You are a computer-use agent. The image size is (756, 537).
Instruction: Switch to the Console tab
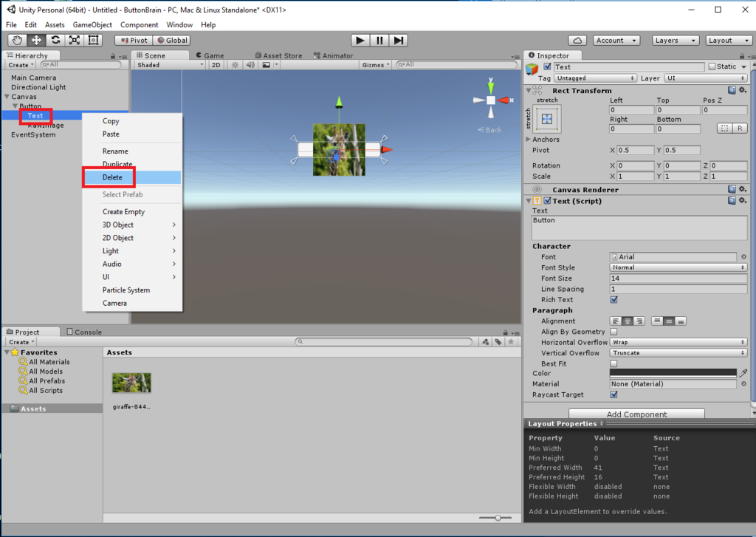click(84, 332)
